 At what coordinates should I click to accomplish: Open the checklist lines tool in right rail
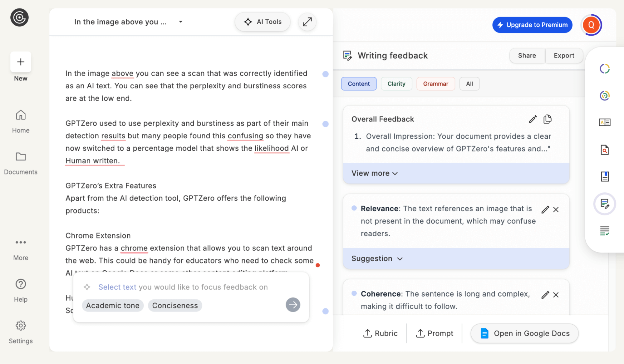(605, 231)
